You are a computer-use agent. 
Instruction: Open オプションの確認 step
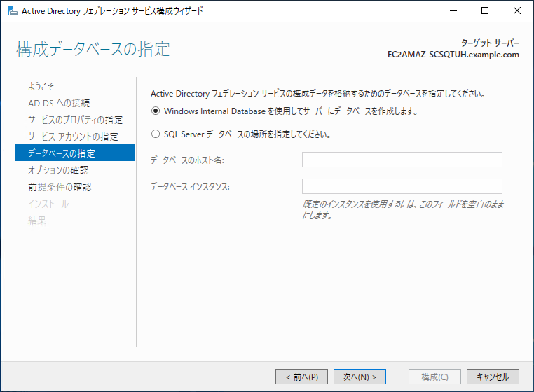58,170
